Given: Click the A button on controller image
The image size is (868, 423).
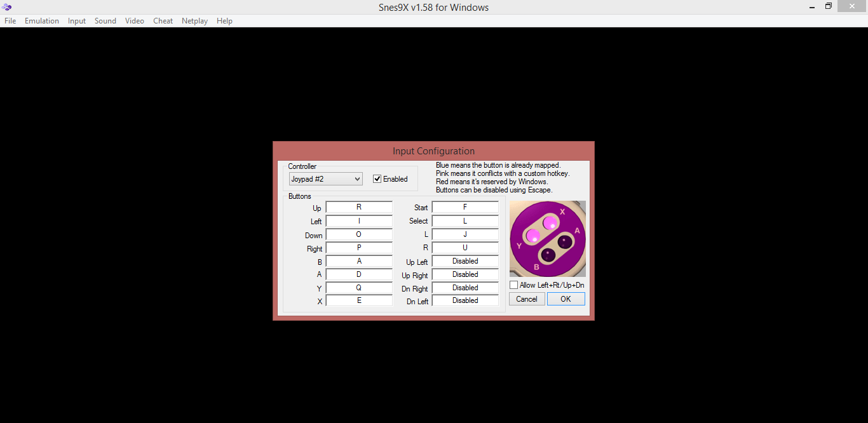Looking at the screenshot, I should click(x=566, y=241).
